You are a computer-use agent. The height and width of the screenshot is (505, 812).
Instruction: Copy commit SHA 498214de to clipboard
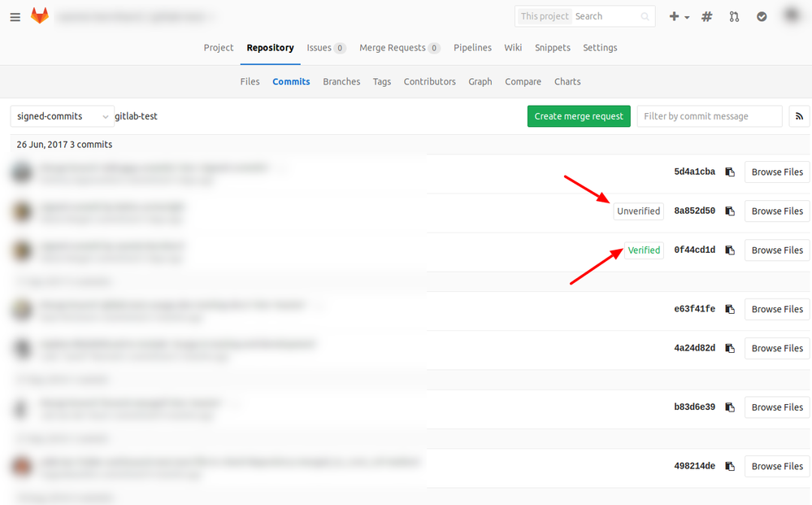(730, 466)
